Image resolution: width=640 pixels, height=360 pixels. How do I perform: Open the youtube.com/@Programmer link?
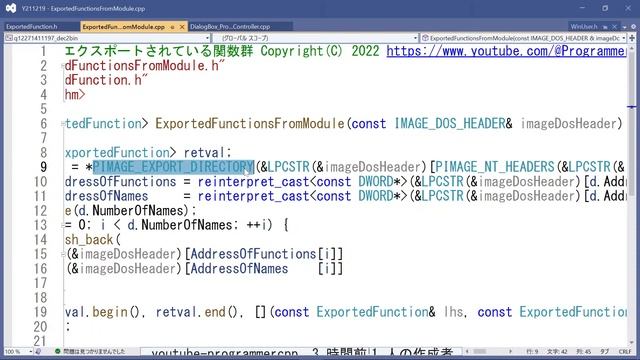[506, 51]
